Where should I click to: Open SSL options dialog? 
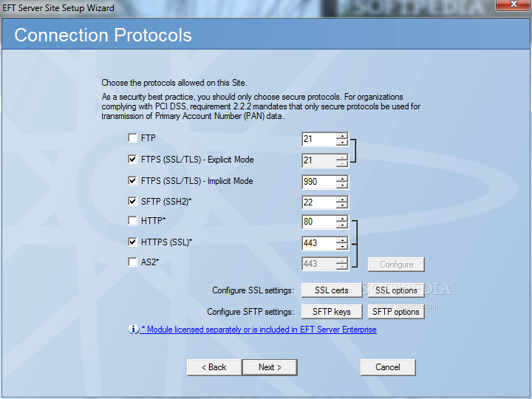point(396,290)
